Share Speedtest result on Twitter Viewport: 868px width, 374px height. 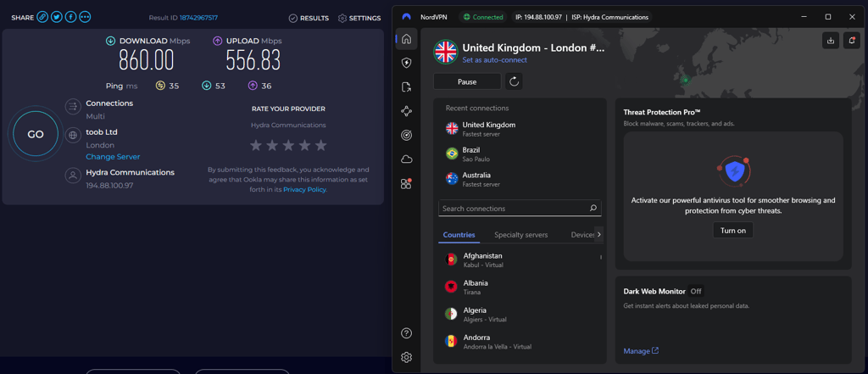(x=57, y=17)
